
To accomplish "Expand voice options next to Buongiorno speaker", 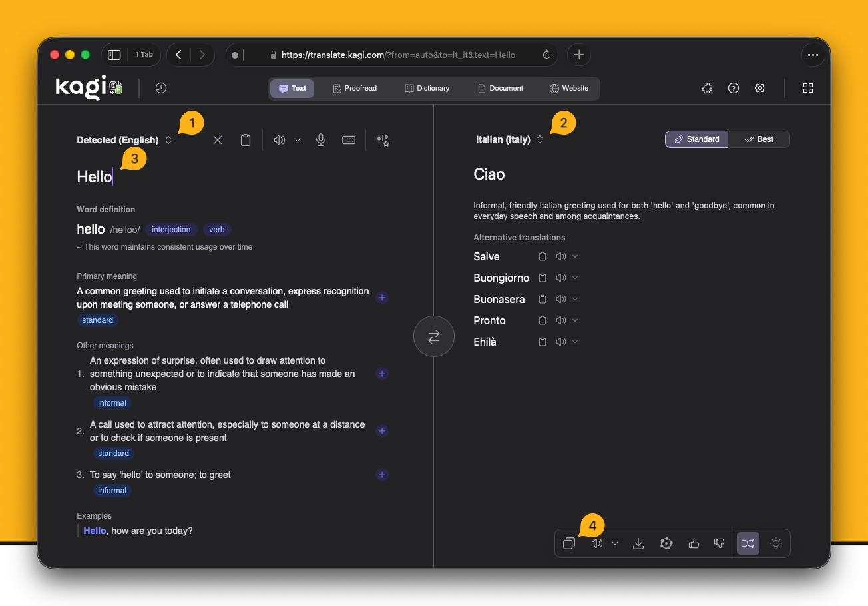I will (x=576, y=278).
